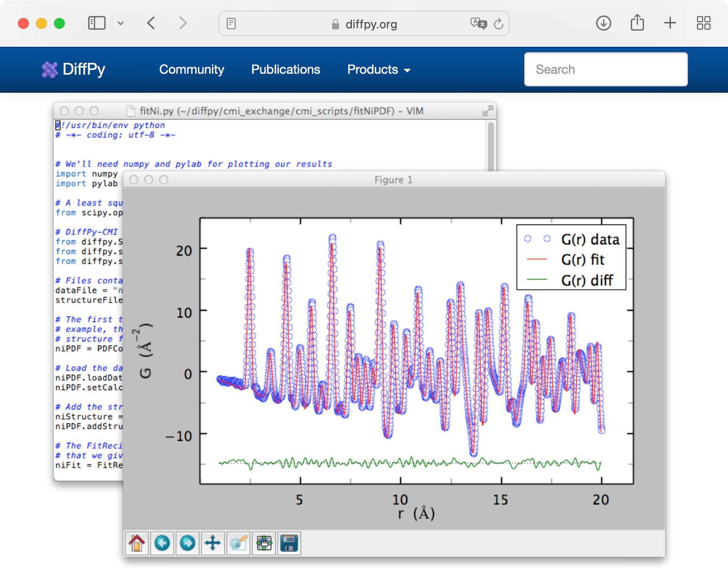728x575 pixels.
Task: Show Safari downloads
Action: click(604, 23)
